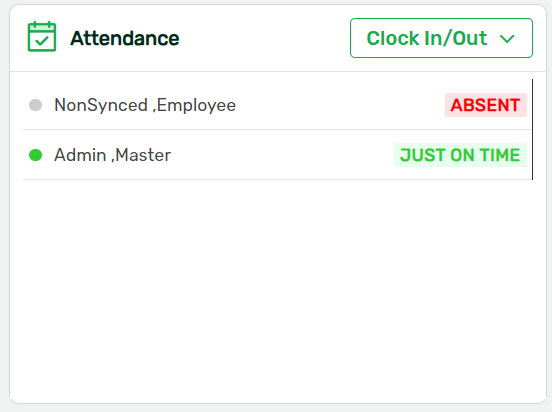This screenshot has width=552, height=412.
Task: Open the Admin ,Master name entry
Action: point(113,155)
